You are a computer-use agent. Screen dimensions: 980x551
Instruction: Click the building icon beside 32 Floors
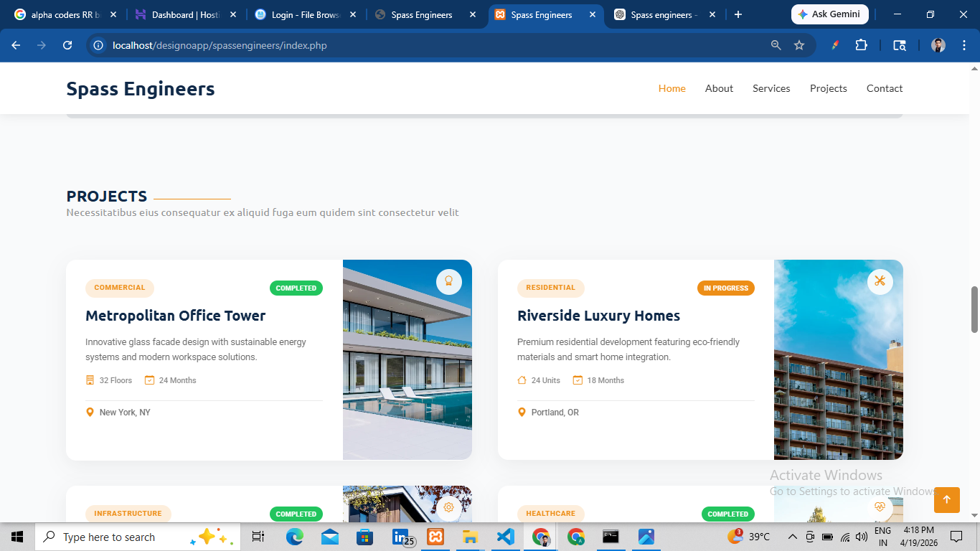click(x=90, y=380)
